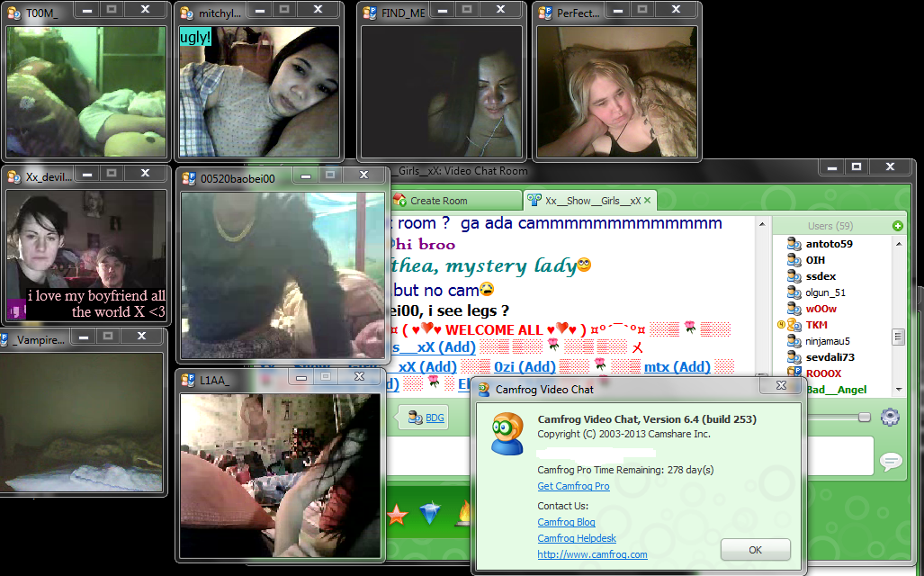Click the TKM user icon

794,325
